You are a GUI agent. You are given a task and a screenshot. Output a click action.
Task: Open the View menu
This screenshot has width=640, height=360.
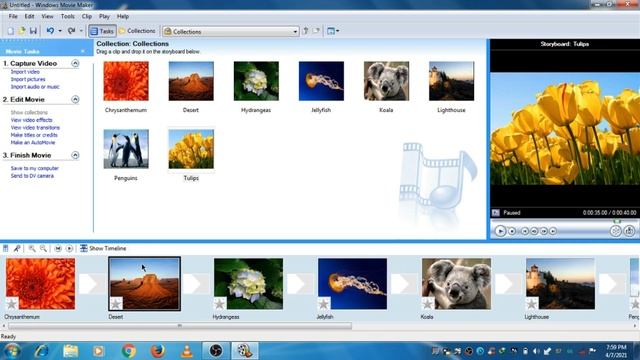pyautogui.click(x=47, y=16)
